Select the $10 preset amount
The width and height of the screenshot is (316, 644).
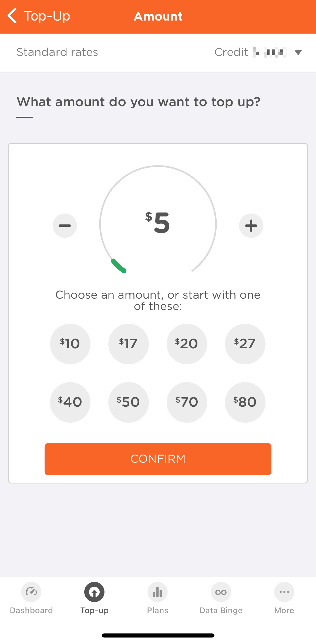(70, 344)
